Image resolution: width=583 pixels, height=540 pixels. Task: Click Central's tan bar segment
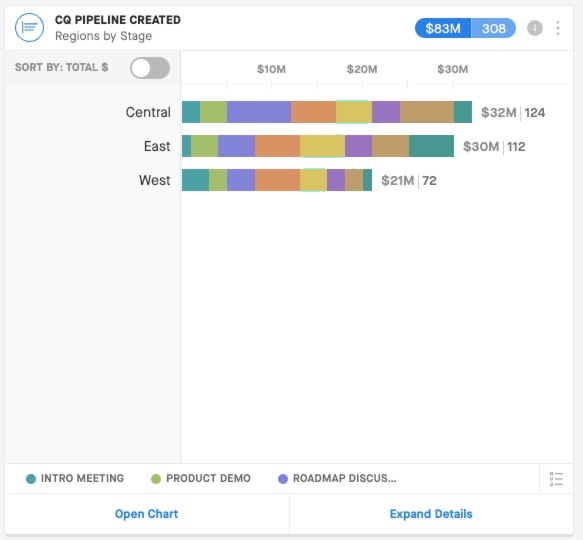coord(427,112)
